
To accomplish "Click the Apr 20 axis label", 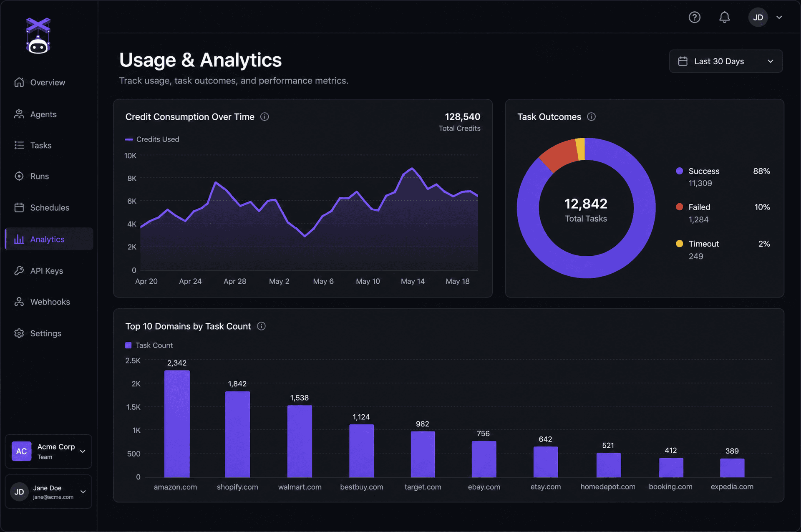I will click(146, 281).
